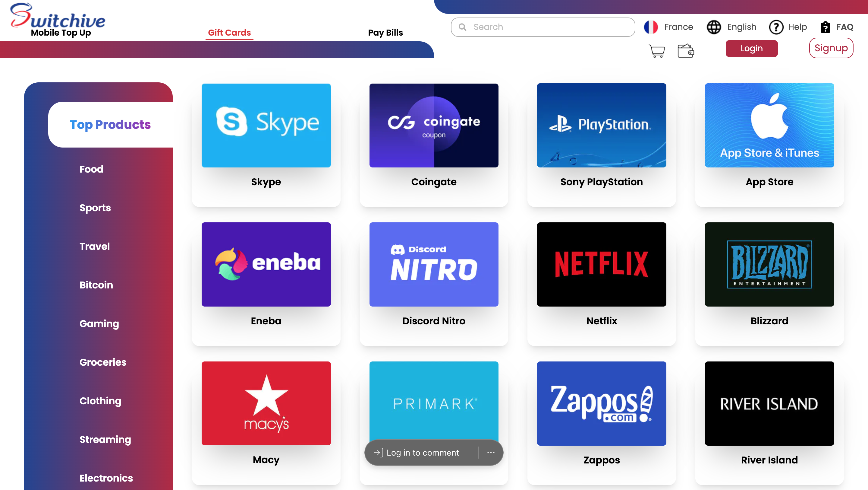Click the FAQ clipboard icon

825,27
